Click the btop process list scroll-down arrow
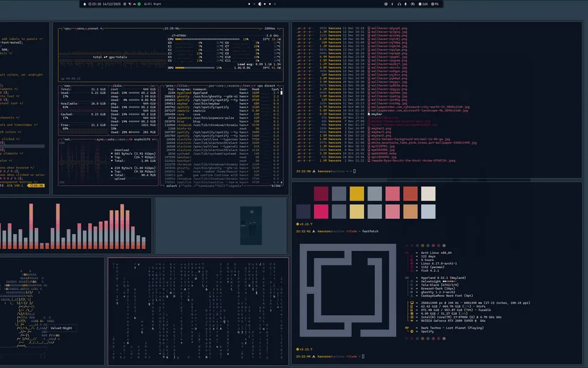Screen dimensions: 588x368 (x=282, y=182)
